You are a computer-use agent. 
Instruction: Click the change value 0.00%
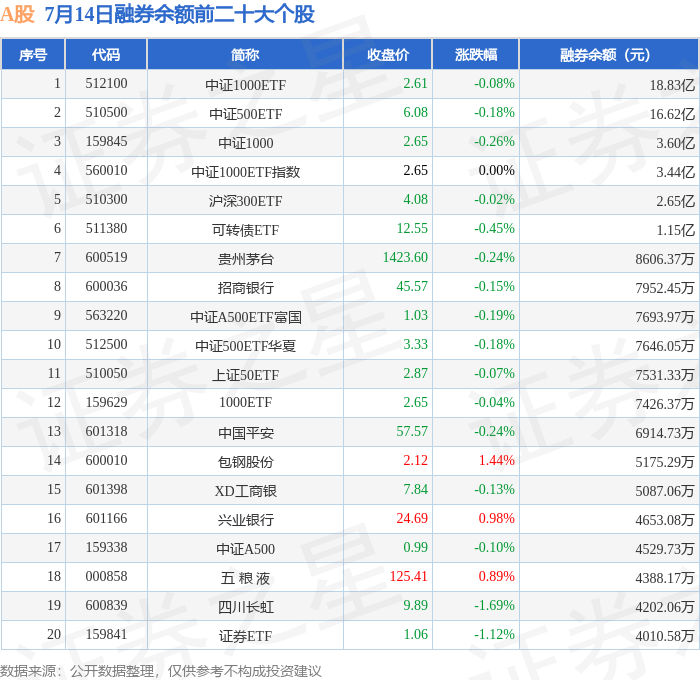(496, 171)
